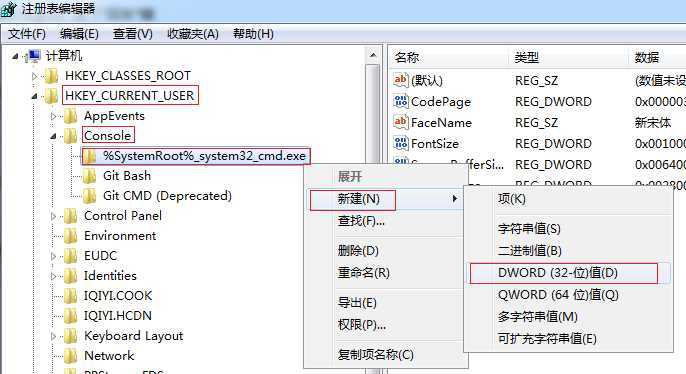Expand the EUDC key
686x374 pixels.
pos(53,256)
